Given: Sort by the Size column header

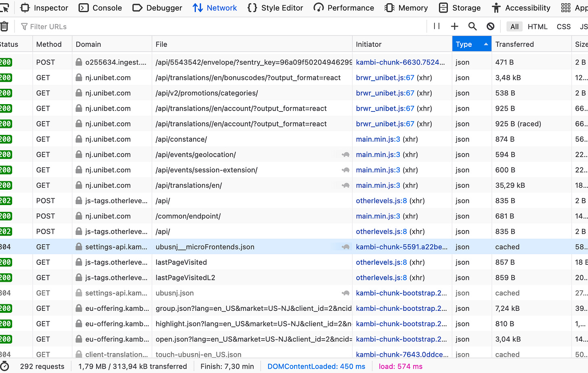Looking at the screenshot, I should point(580,44).
